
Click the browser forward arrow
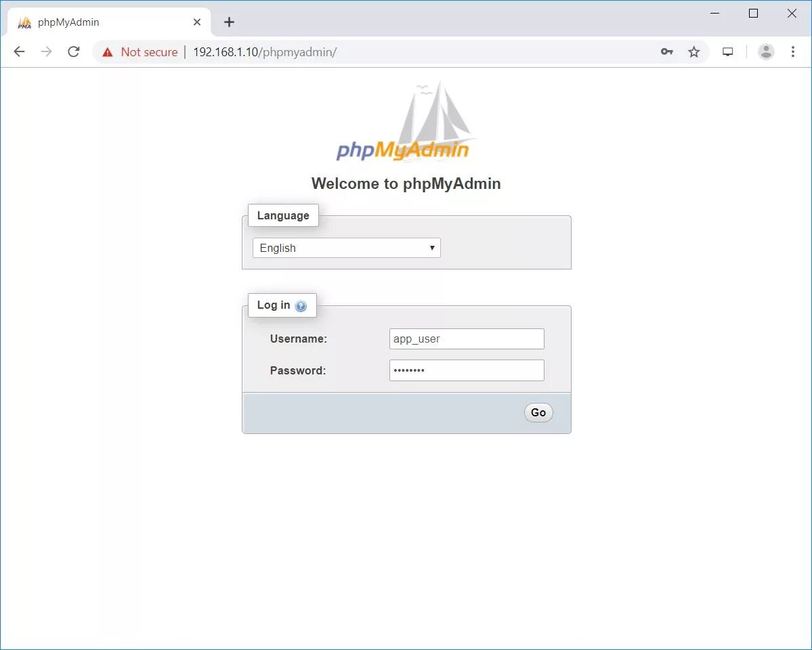coord(46,51)
